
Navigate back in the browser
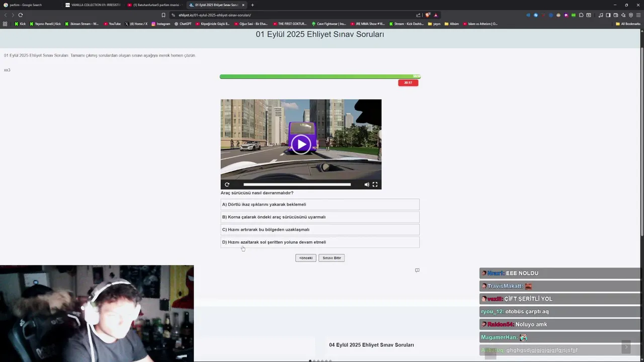coord(6,15)
